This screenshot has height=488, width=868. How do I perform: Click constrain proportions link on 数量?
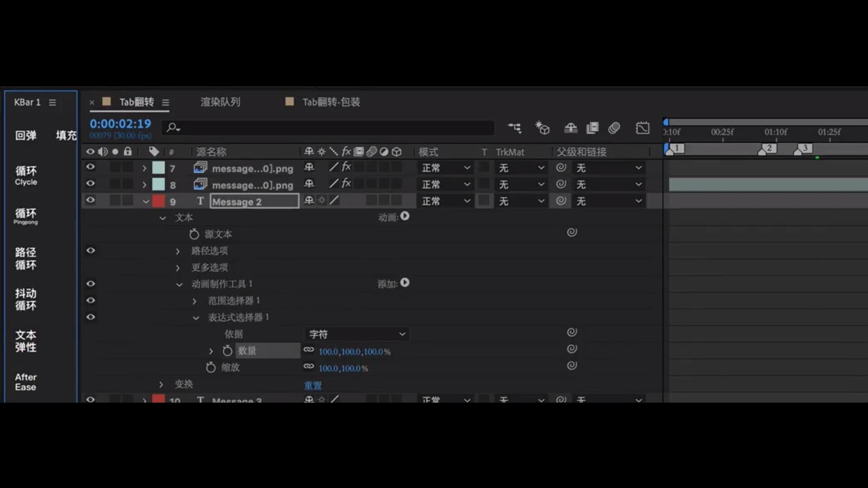tap(309, 350)
